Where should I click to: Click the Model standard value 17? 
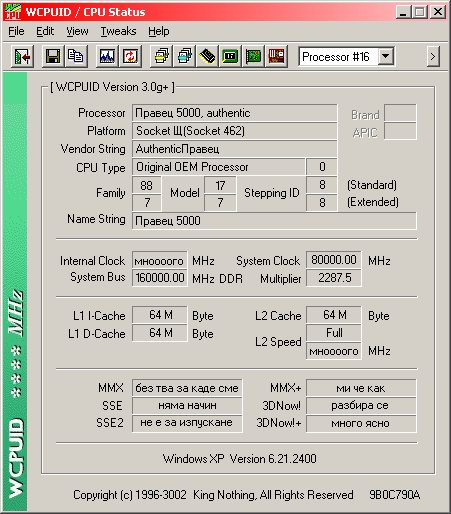[x=220, y=185]
